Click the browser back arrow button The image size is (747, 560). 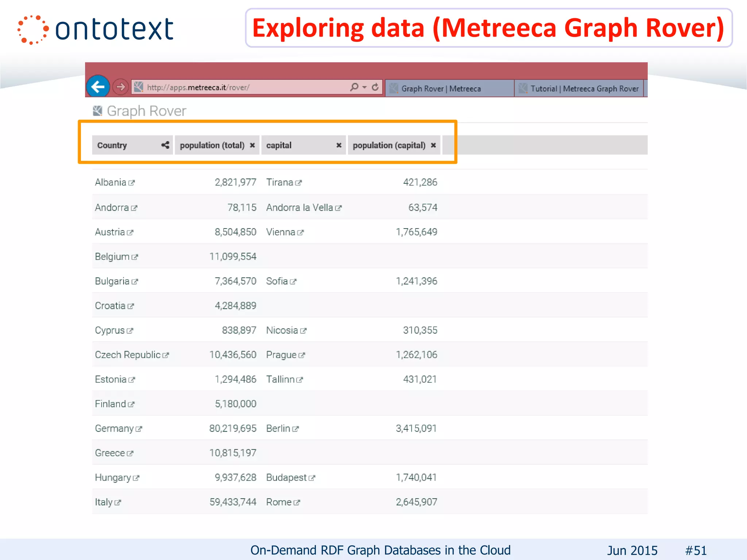(x=98, y=87)
